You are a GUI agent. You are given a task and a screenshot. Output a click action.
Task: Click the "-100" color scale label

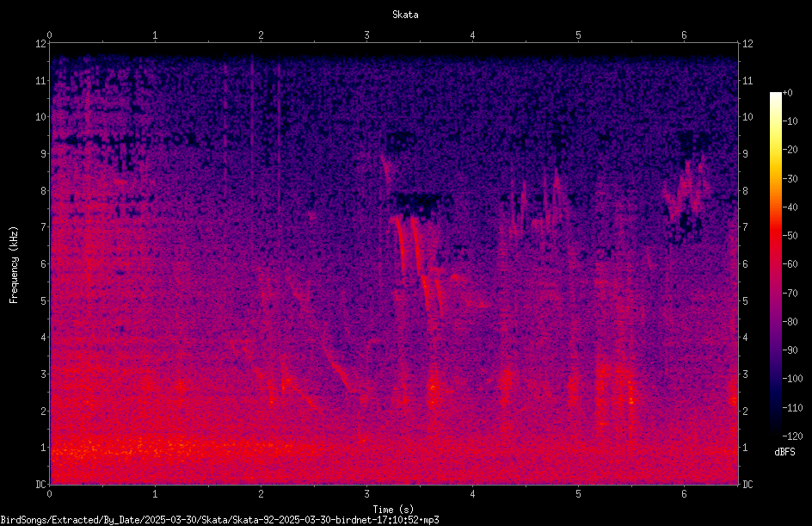pyautogui.click(x=793, y=379)
